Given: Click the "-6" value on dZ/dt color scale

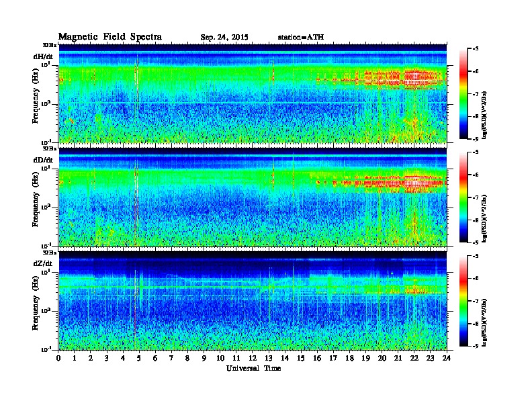Looking at the screenshot, I should pyautogui.click(x=476, y=278).
